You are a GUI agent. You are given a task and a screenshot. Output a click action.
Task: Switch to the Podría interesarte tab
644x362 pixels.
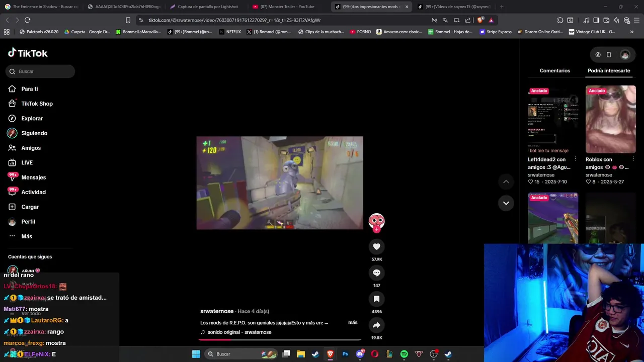click(609, 71)
